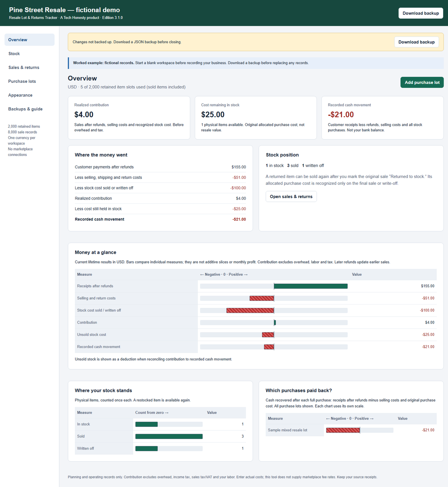This screenshot has height=487, width=448.
Task: Click the red Stock cost sold / written off bar
Action: click(250, 310)
